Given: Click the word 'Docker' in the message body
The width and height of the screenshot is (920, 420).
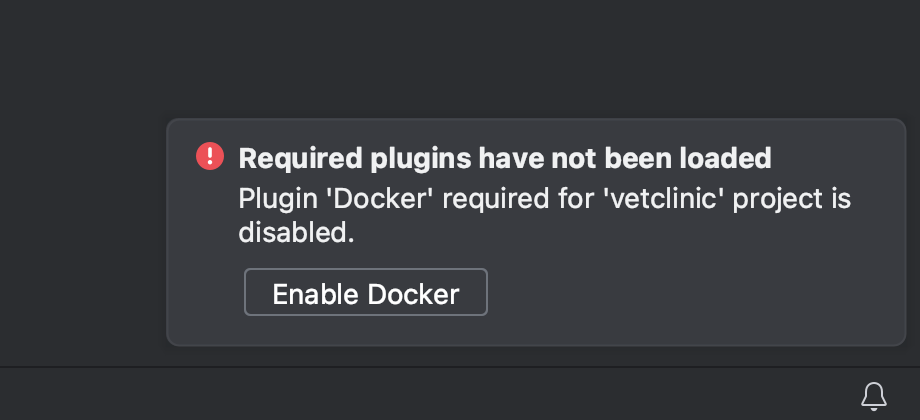Looking at the screenshot, I should pos(379,199).
